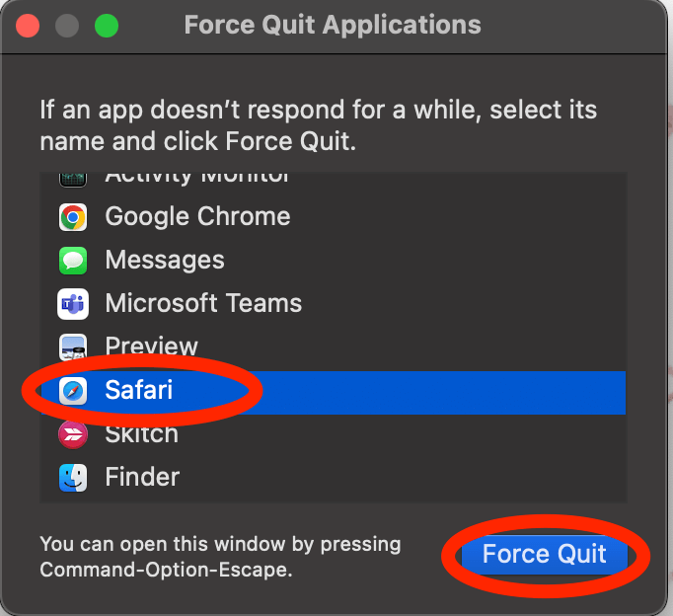The height and width of the screenshot is (616, 673).
Task: Click the Preview app icon
Action: click(73, 347)
